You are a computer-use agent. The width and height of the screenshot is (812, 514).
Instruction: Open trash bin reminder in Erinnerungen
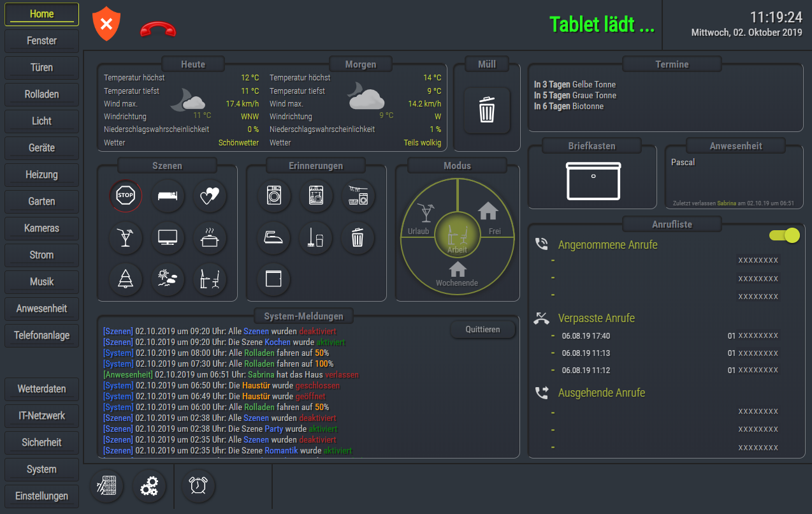[358, 238]
